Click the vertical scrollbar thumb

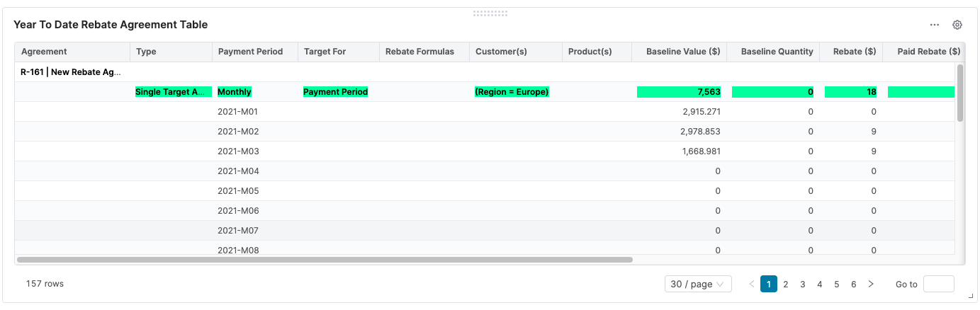point(960,92)
